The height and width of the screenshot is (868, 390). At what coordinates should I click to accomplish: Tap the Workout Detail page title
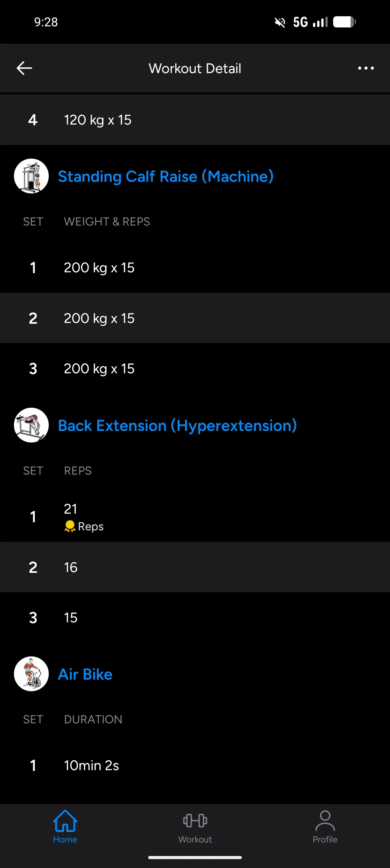coord(195,68)
